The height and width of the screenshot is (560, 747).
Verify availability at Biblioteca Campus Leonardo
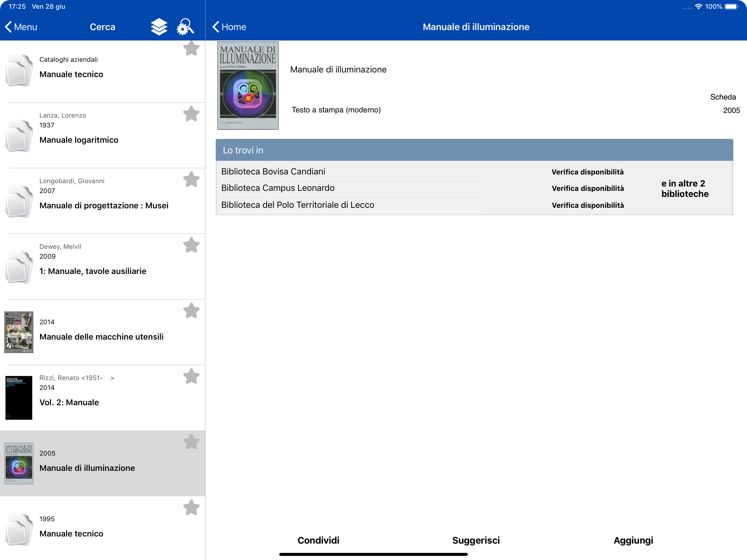pos(588,188)
